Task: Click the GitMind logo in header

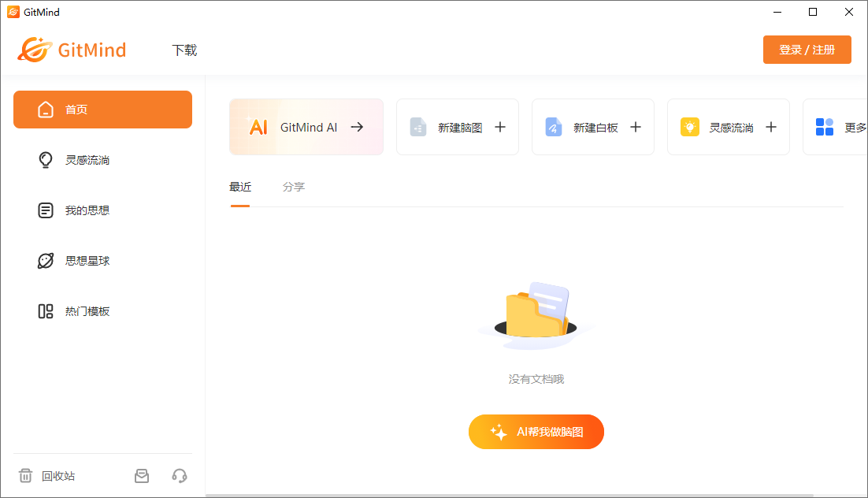Action: [x=72, y=50]
